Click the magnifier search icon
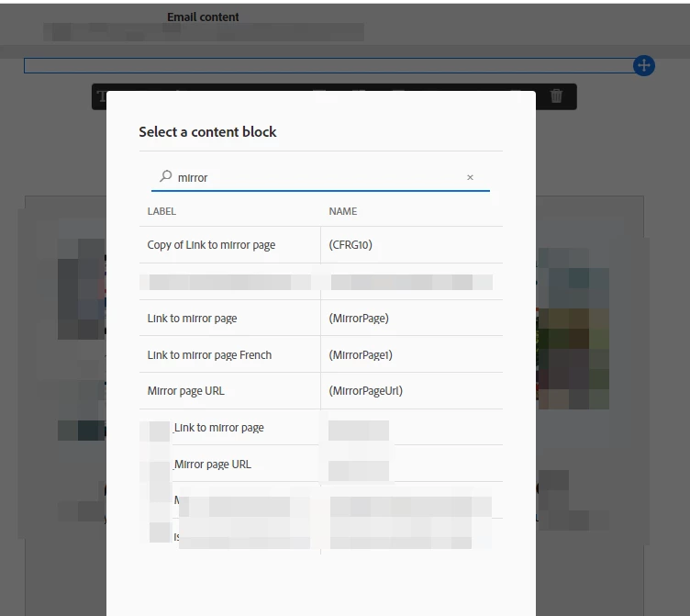The image size is (690, 616). click(165, 176)
